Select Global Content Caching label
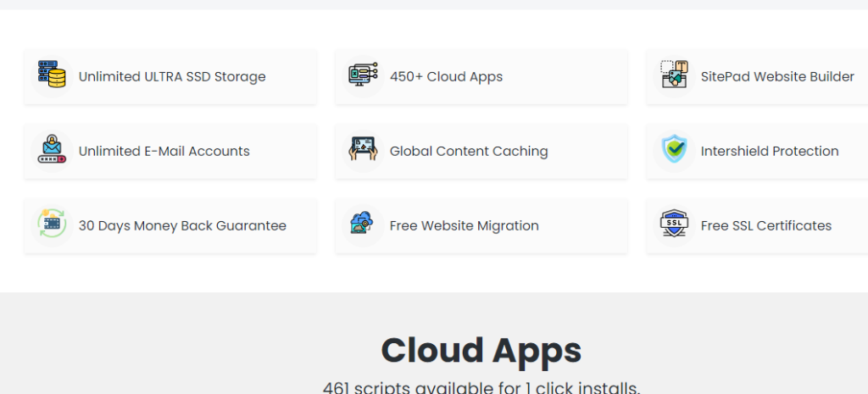868x394 pixels. click(x=469, y=152)
